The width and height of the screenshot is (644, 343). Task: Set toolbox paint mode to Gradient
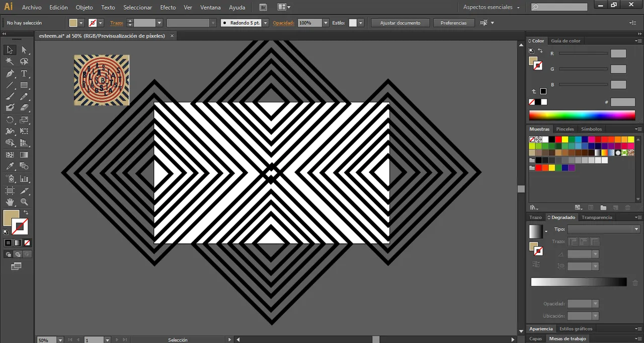pyautogui.click(x=18, y=242)
